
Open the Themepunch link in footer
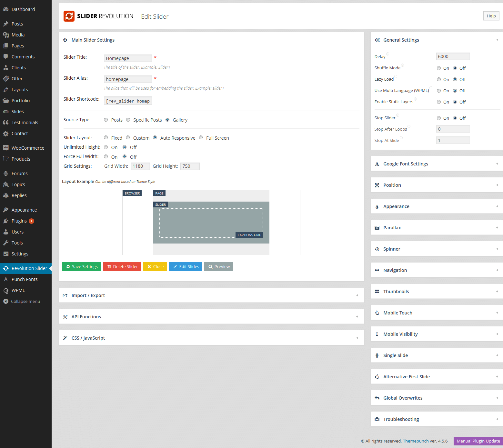(416, 441)
